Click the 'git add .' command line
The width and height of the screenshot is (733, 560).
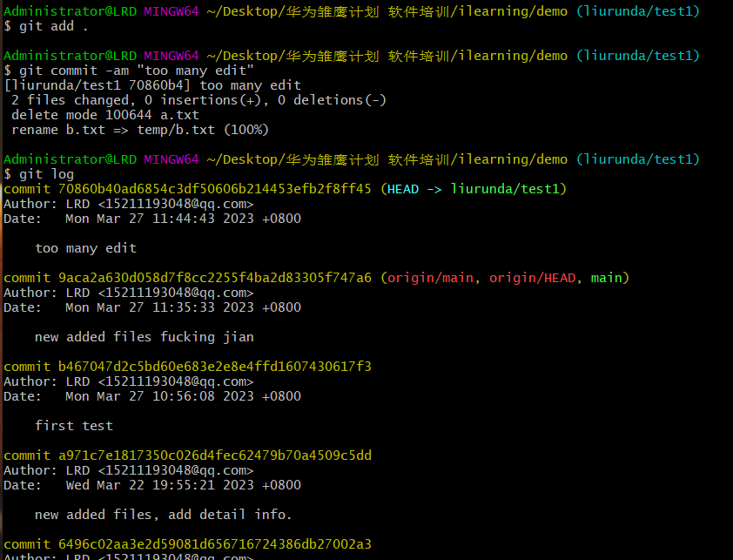tap(46, 26)
